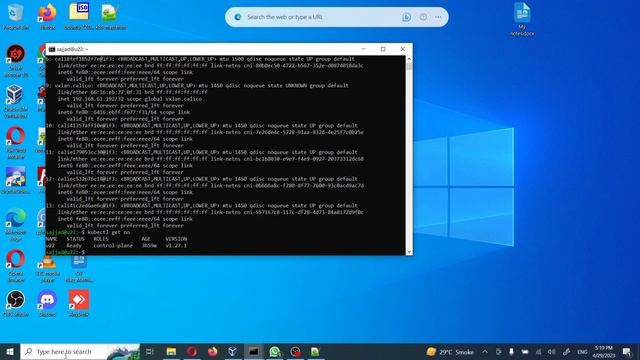This screenshot has height=360, width=640.
Task: Open Task View from the taskbar
Action: pos(150,351)
